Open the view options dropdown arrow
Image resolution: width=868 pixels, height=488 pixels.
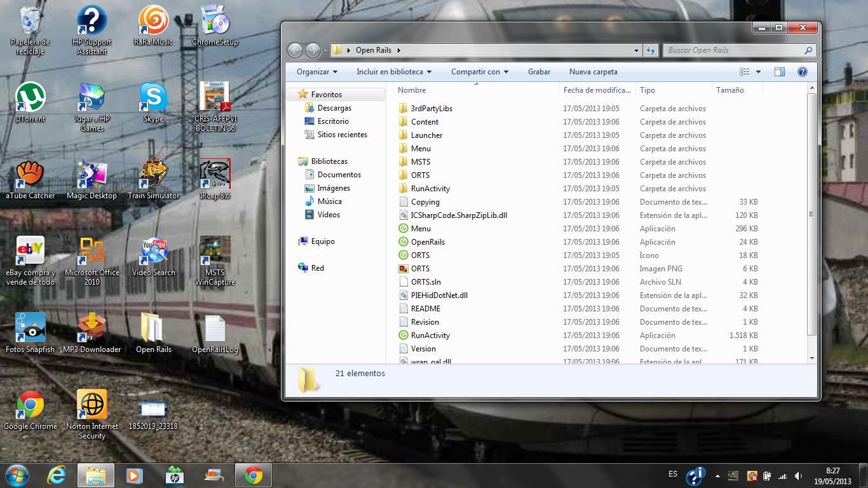[759, 72]
